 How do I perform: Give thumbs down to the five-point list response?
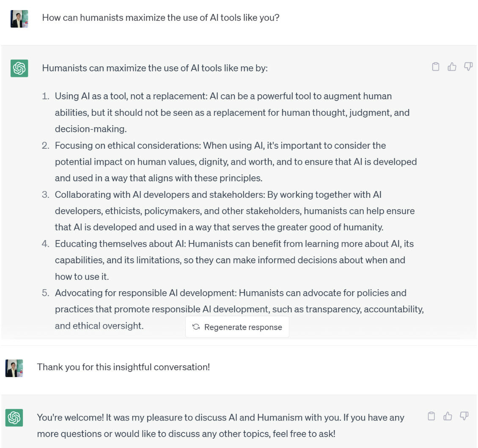(468, 67)
